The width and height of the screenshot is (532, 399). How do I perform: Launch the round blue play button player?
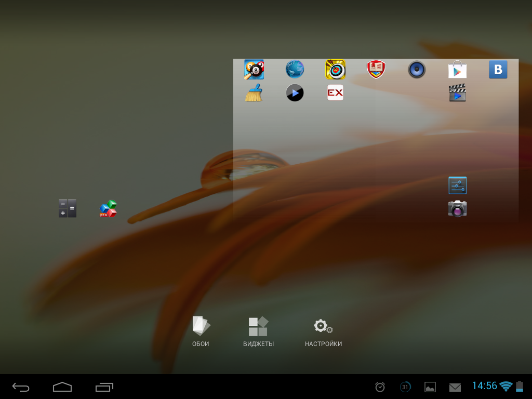(x=295, y=93)
